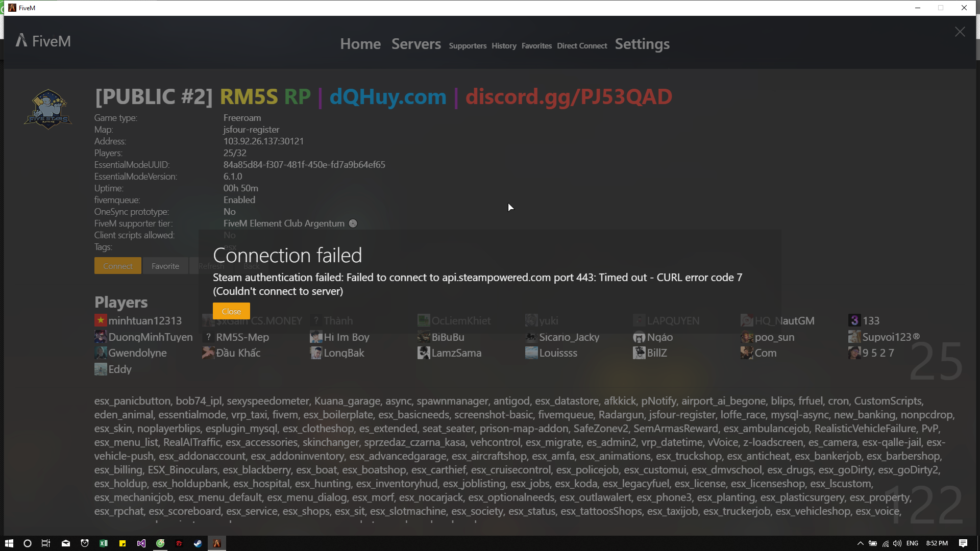Open Task View from the taskbar

(x=46, y=543)
